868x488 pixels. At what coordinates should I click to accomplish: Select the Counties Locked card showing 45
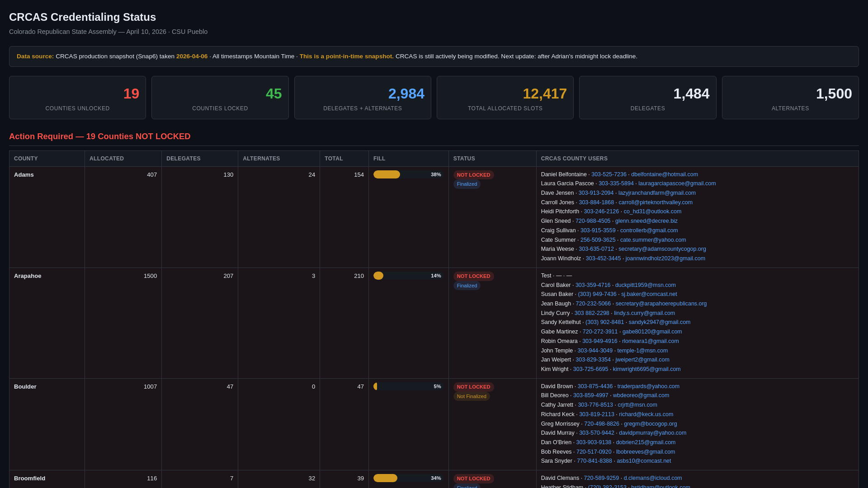[x=220, y=98]
